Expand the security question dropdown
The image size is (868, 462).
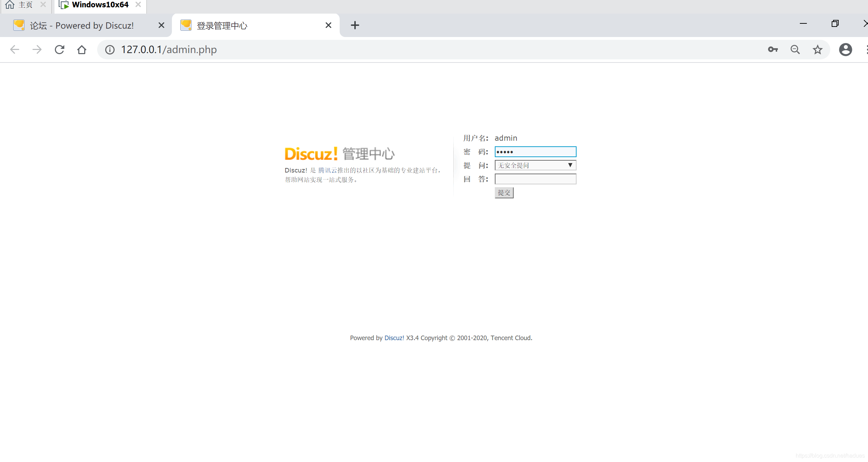[535, 165]
